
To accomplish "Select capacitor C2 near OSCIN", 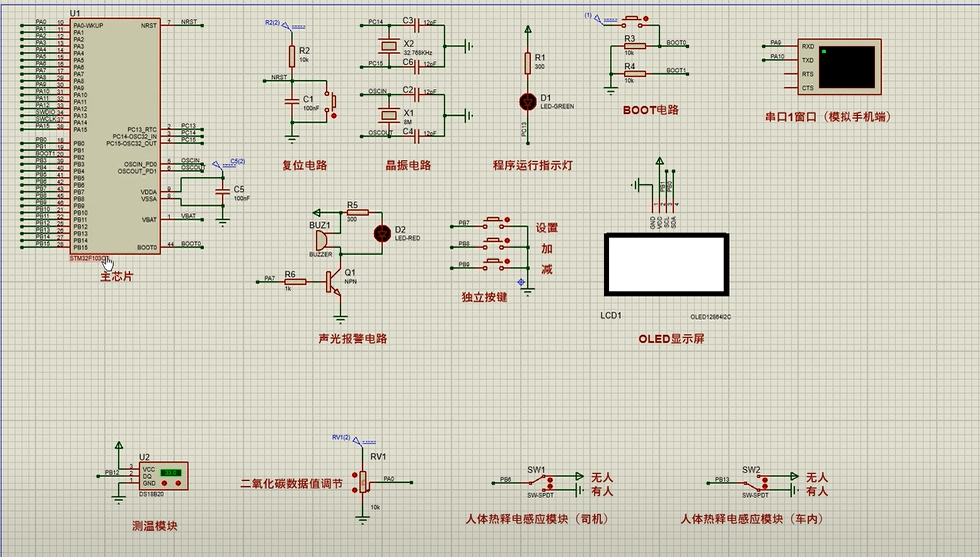I will click(418, 94).
